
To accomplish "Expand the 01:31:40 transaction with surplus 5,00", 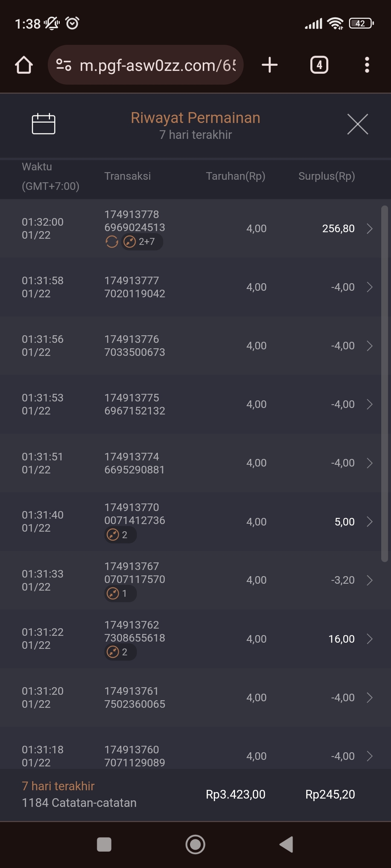I will coord(369,522).
